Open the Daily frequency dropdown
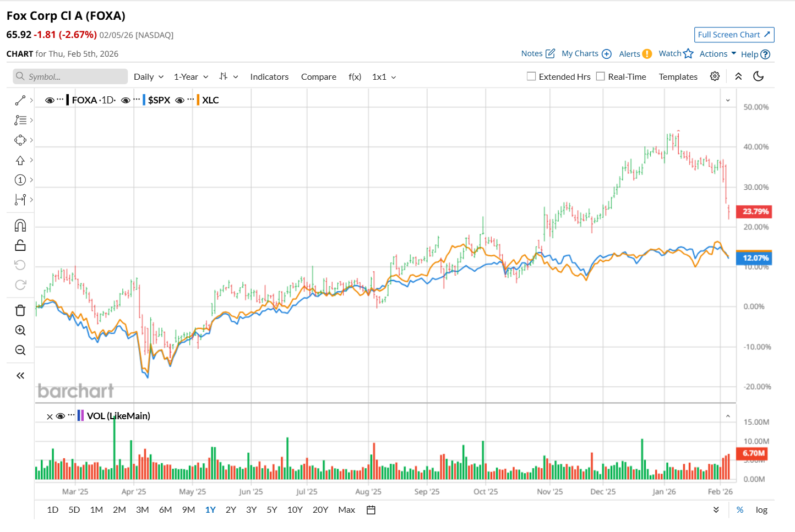The height and width of the screenshot is (532, 795). click(149, 77)
